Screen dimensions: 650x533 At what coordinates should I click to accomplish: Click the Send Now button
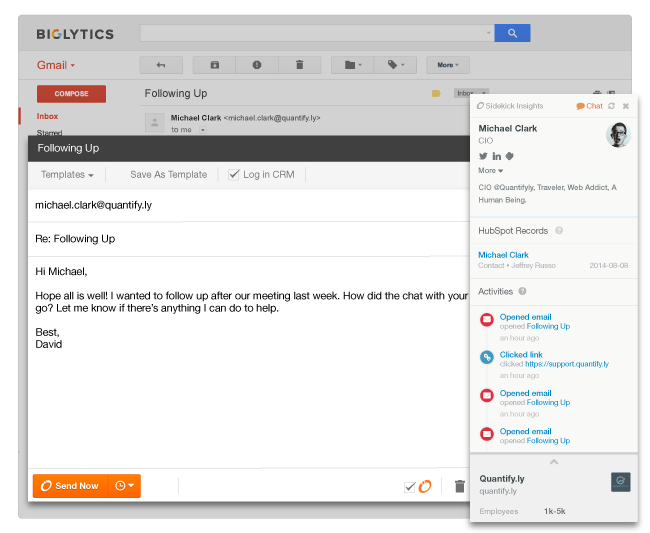(x=70, y=486)
